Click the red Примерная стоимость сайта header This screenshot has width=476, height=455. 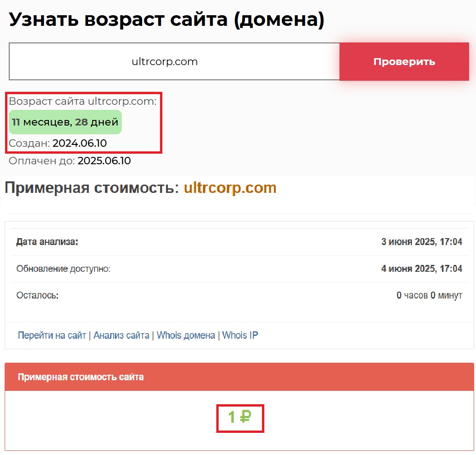[81, 377]
